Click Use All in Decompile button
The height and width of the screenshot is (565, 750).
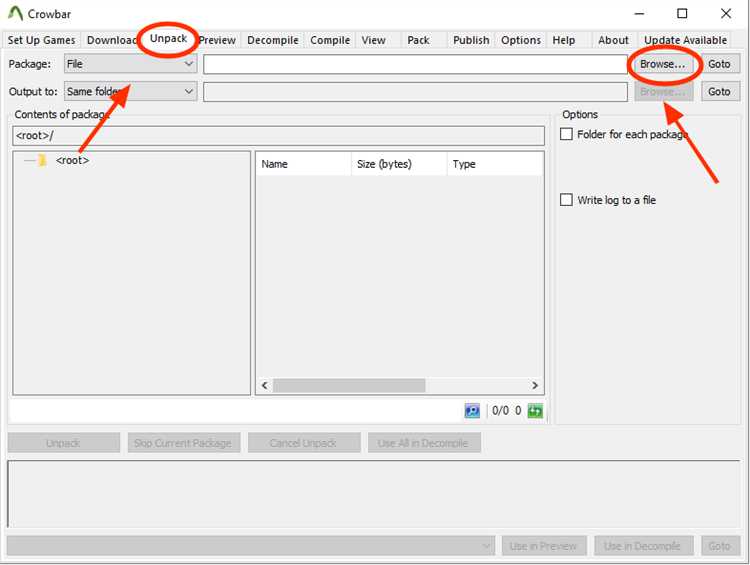point(424,443)
